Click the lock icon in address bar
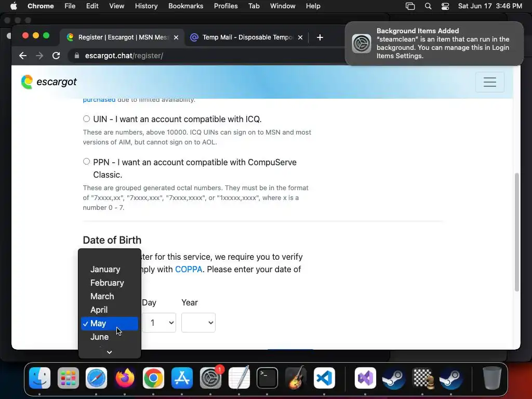The image size is (532, 399). pos(77,56)
